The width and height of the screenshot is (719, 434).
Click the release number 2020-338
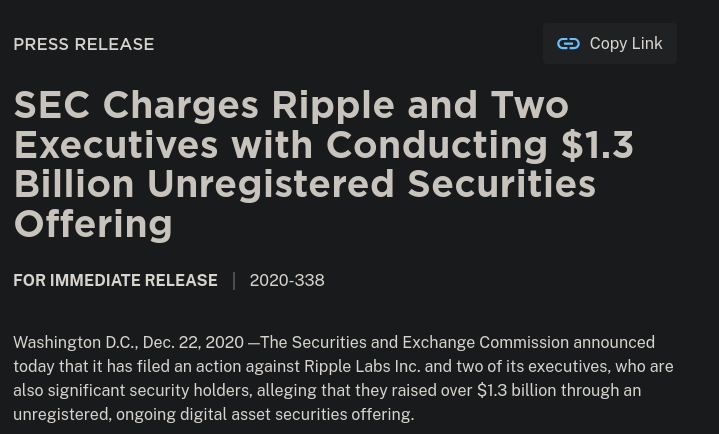(x=287, y=280)
